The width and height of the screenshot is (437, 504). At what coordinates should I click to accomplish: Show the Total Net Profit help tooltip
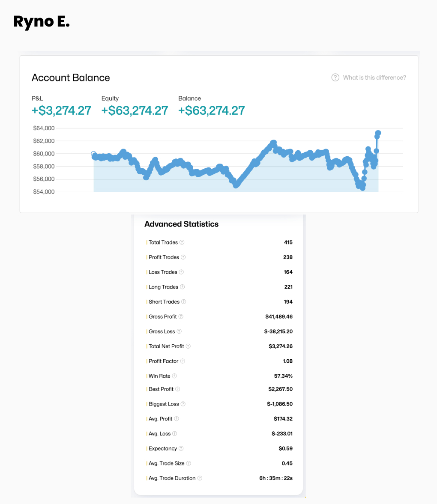coord(188,346)
